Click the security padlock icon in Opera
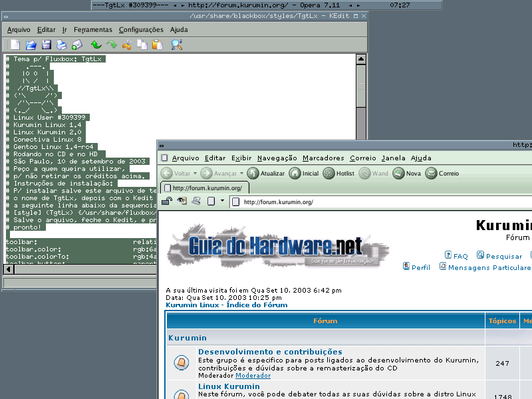The image size is (532, 399). pos(167,201)
